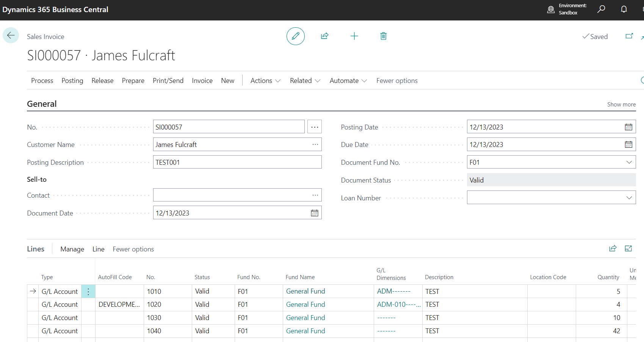Screen dimensions: 644x342
Task: Open the notifications bell
Action: 624,9
